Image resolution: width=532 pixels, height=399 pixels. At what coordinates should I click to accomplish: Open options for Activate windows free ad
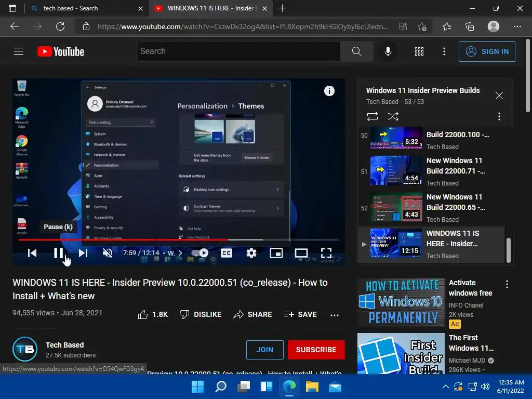[507, 284]
